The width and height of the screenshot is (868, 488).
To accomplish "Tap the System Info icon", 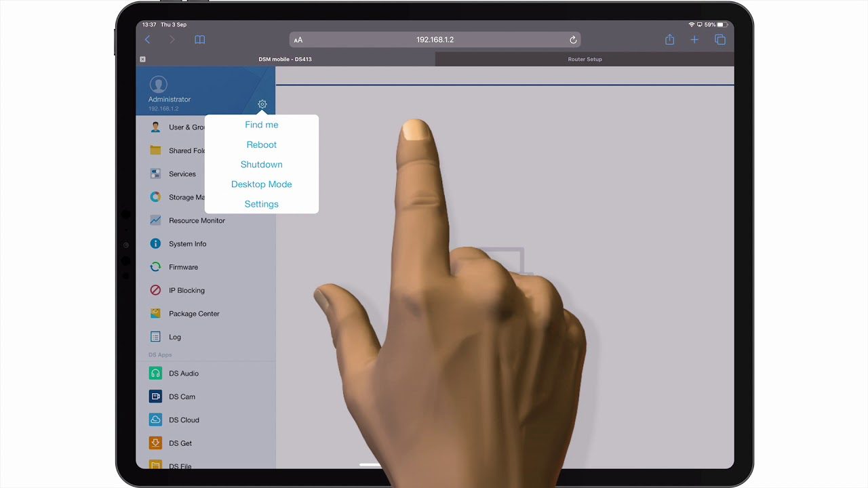I will click(x=156, y=244).
